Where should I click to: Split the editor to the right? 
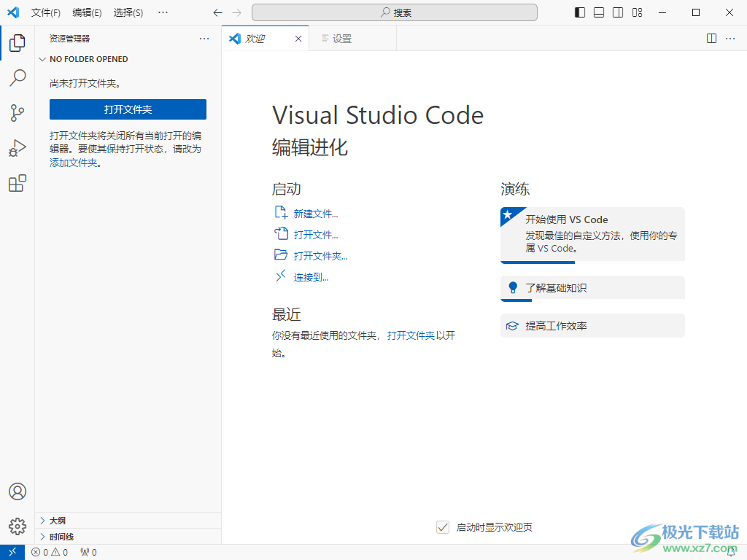click(x=711, y=39)
